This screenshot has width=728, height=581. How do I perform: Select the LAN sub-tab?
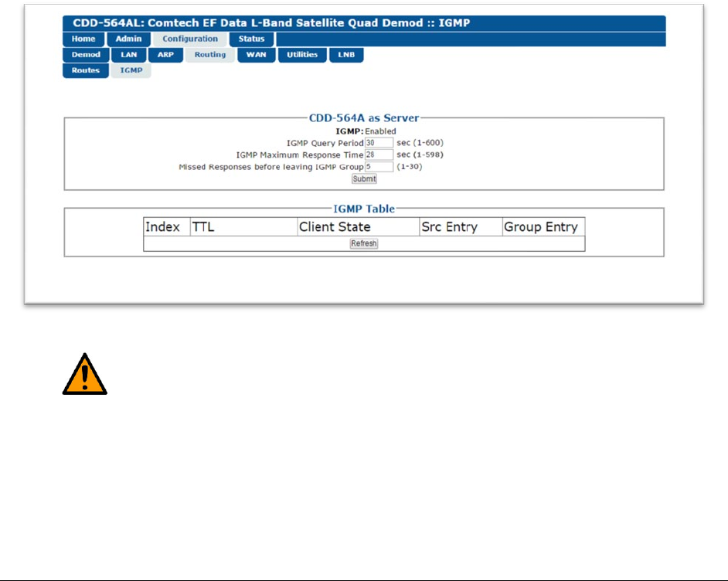pyautogui.click(x=128, y=55)
